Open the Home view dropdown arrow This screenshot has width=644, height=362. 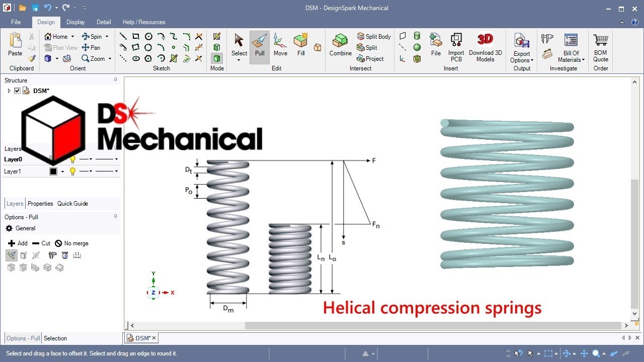tap(72, 37)
